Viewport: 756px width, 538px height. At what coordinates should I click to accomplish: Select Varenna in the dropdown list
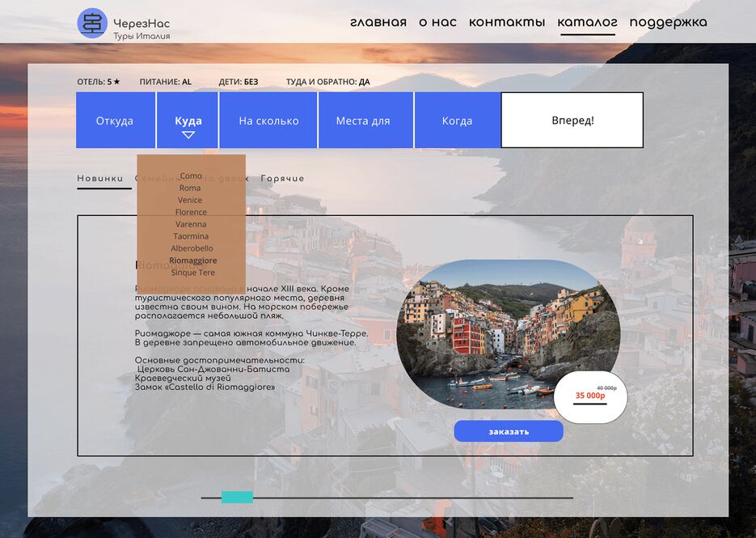(191, 224)
